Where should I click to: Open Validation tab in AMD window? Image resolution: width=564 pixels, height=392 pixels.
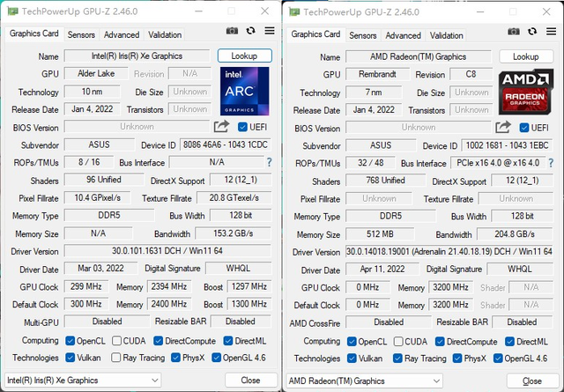pyautogui.click(x=447, y=35)
